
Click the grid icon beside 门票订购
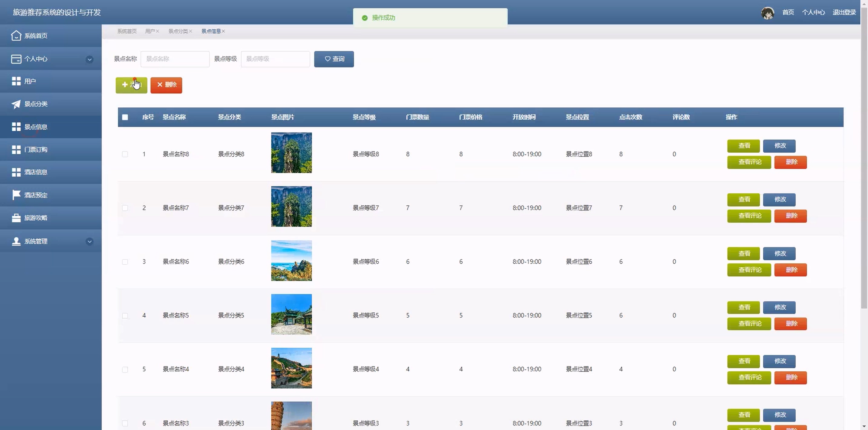pyautogui.click(x=16, y=149)
